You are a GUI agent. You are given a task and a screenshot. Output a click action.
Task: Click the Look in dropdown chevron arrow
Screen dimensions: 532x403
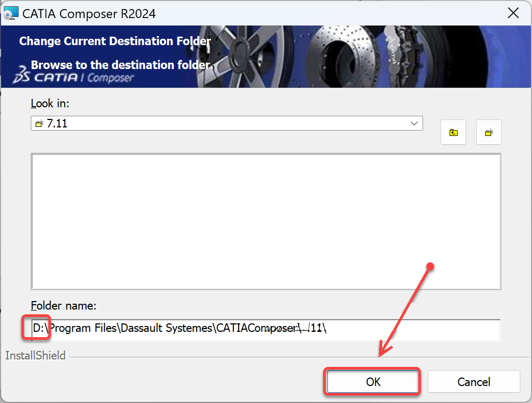click(x=415, y=123)
